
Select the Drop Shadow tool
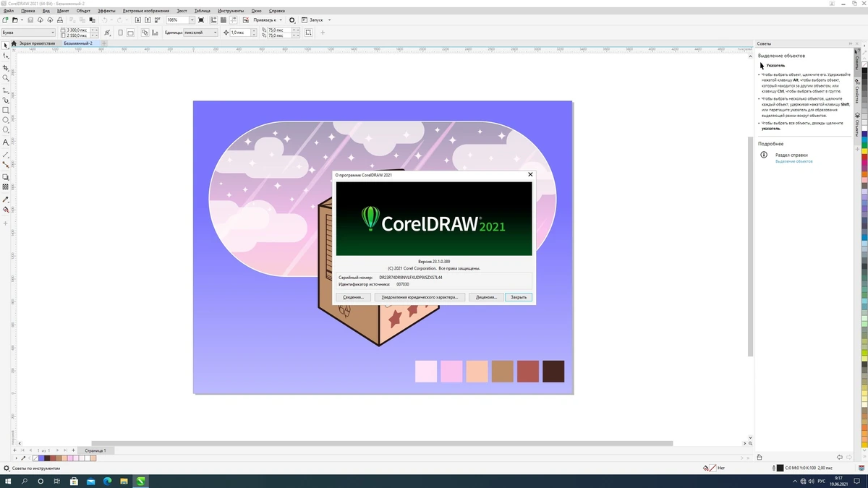point(6,177)
